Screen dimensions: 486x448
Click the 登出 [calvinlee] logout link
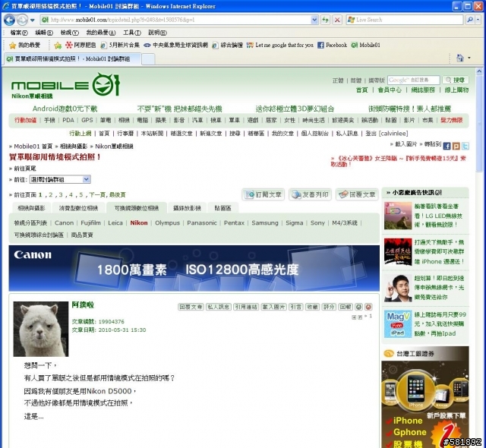point(387,134)
